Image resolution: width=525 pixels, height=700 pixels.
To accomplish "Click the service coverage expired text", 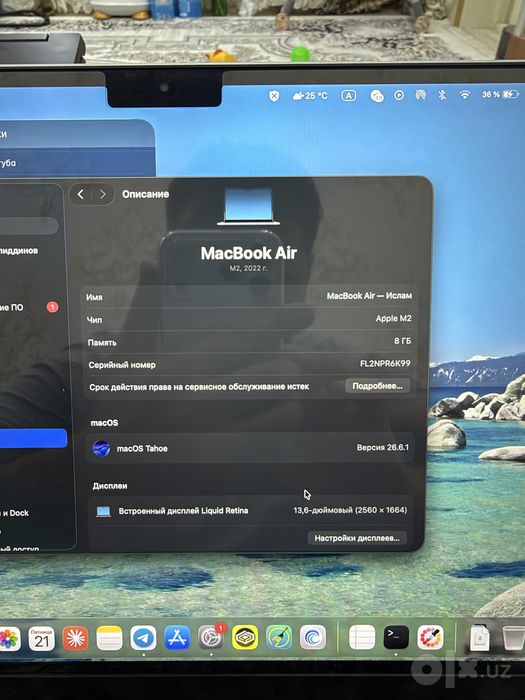I will (199, 387).
